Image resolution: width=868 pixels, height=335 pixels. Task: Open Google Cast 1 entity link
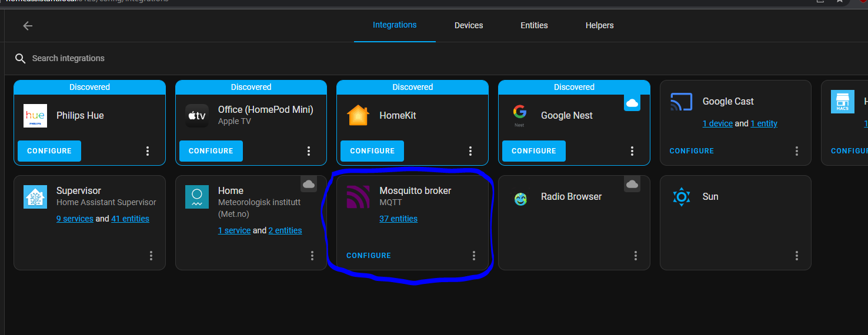coord(764,123)
